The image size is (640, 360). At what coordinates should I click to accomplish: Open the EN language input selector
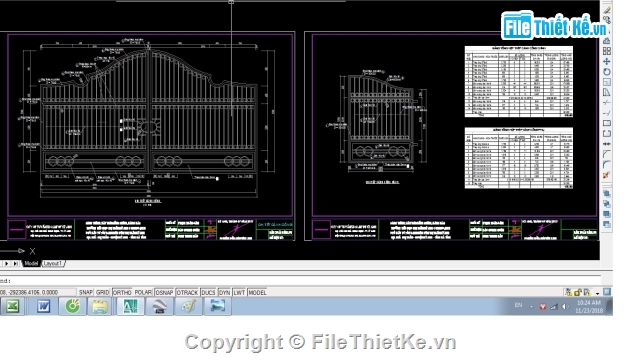click(x=518, y=305)
